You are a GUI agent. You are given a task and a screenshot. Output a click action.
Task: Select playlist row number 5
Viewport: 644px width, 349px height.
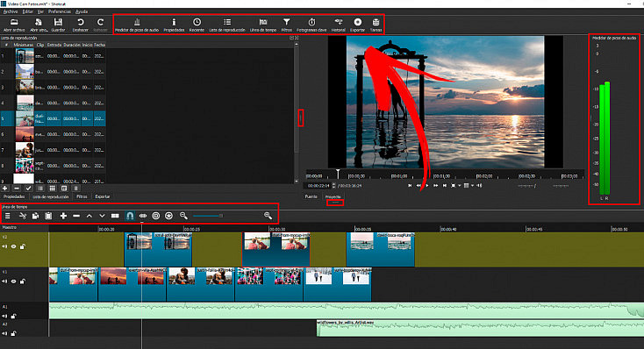pyautogui.click(x=53, y=118)
